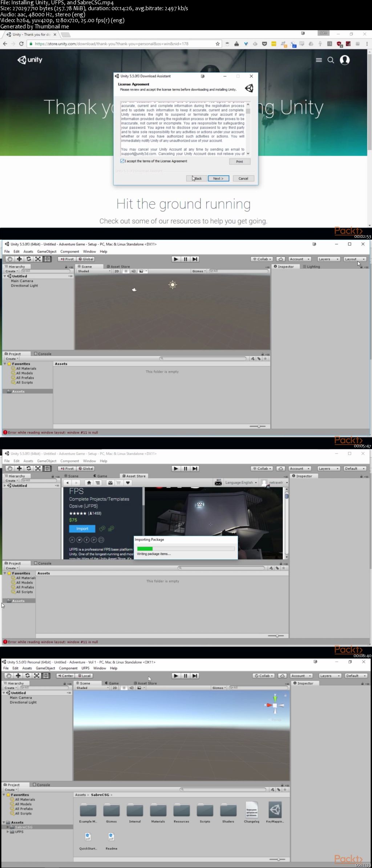The height and width of the screenshot is (868, 372).
Task: Print the license agreement
Action: coord(240,161)
